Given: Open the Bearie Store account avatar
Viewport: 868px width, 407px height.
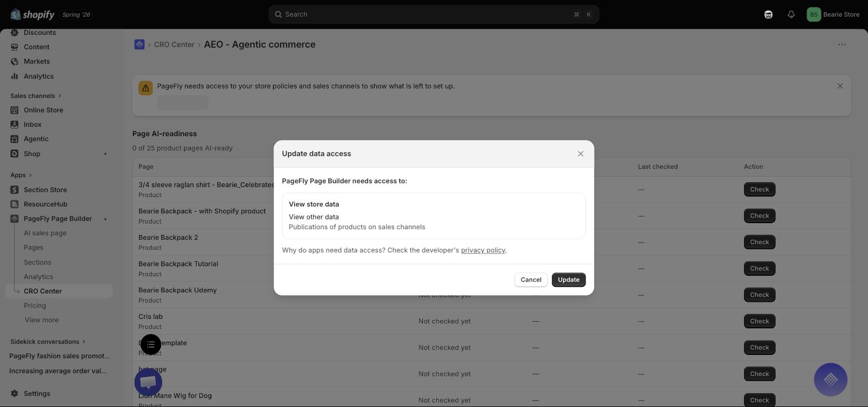Looking at the screenshot, I should tap(813, 14).
